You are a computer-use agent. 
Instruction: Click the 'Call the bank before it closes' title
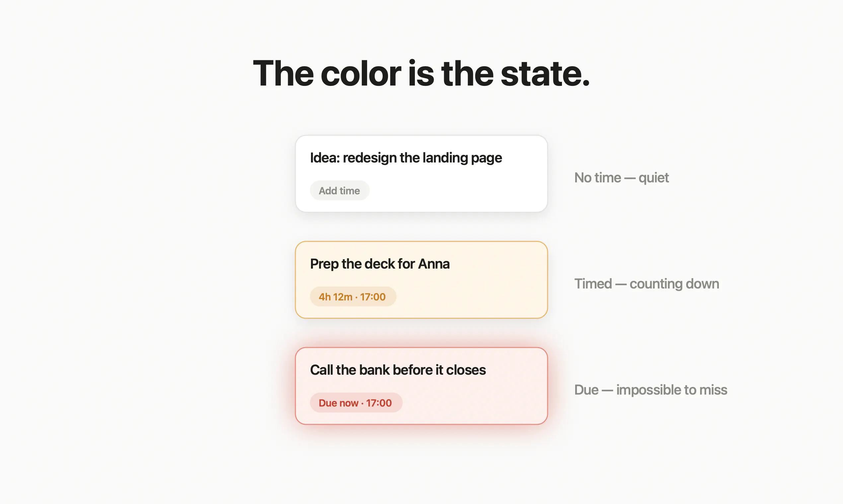pyautogui.click(x=398, y=370)
